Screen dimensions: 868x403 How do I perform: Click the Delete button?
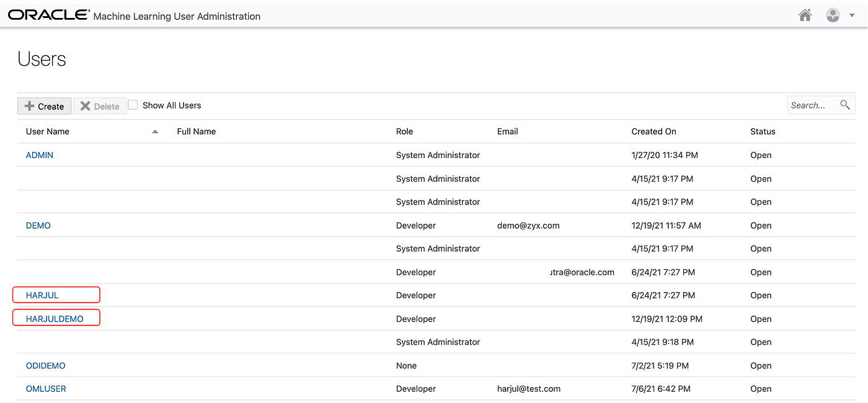pos(99,105)
